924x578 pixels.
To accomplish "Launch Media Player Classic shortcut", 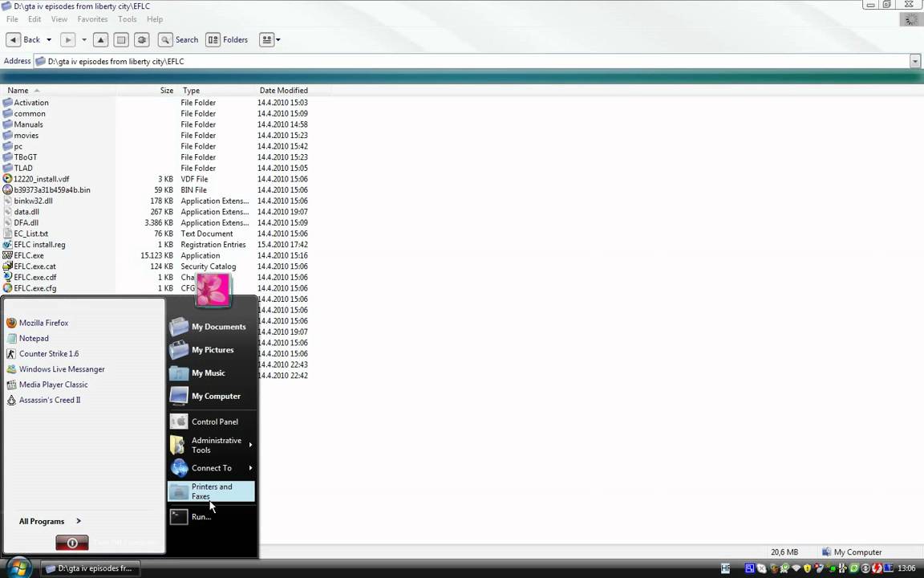I will click(47, 384).
